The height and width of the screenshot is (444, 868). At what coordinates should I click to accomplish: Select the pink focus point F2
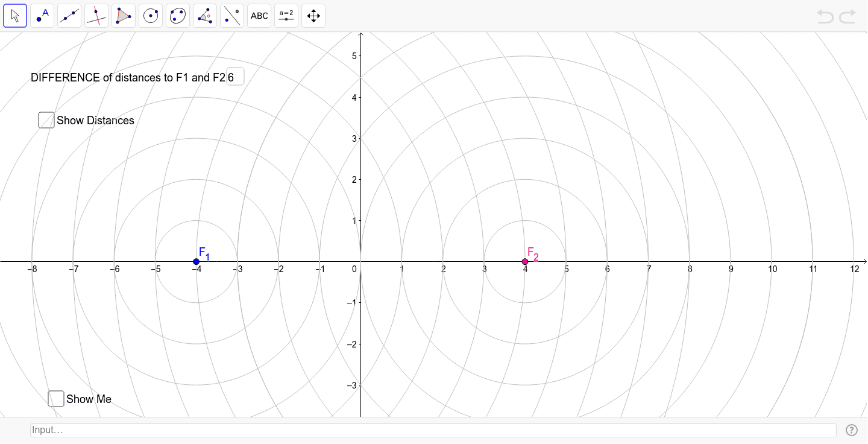point(525,261)
